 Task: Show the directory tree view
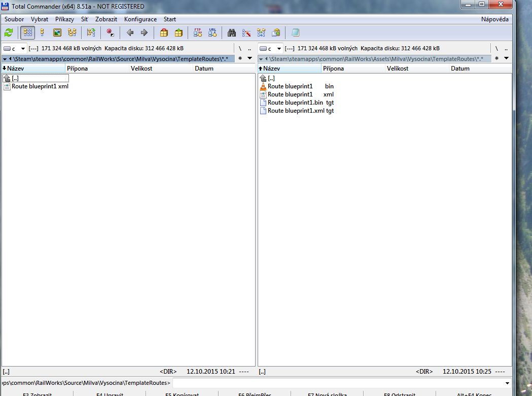(x=72, y=32)
